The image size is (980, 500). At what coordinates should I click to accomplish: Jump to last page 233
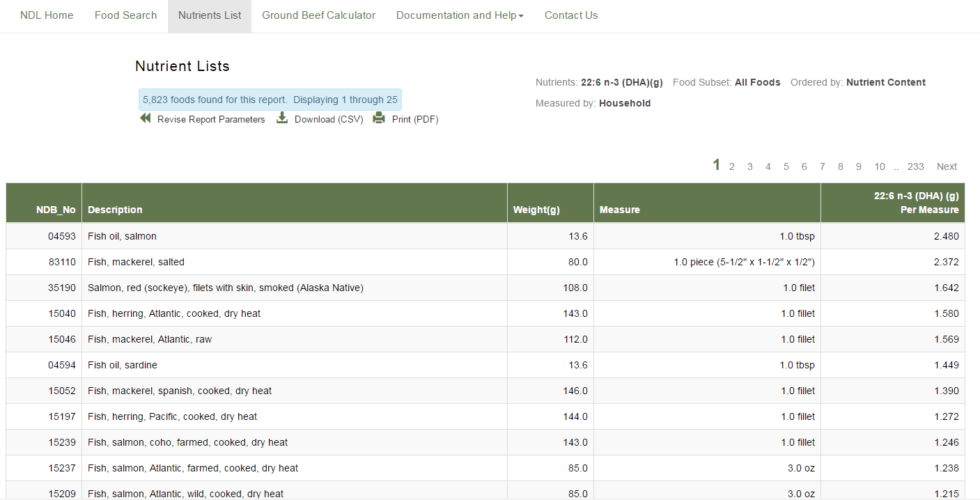[916, 166]
